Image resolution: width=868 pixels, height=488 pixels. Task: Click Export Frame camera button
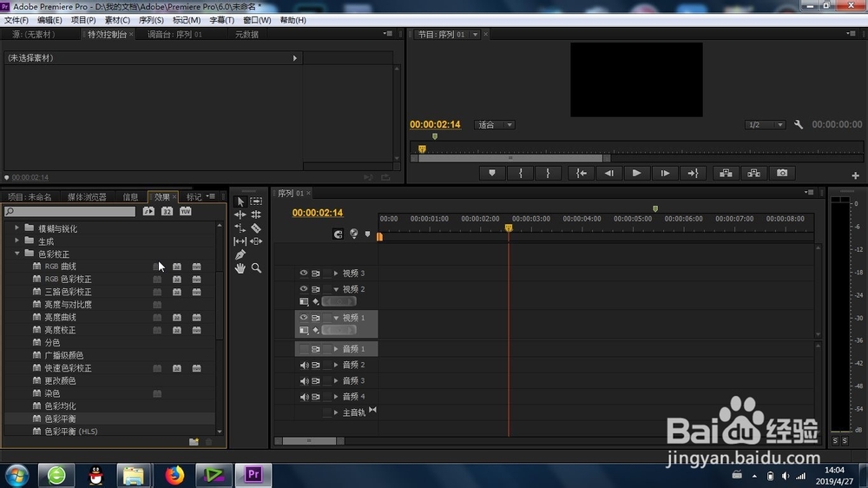(x=782, y=174)
